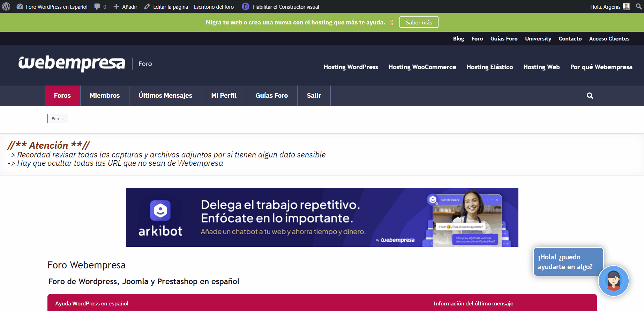Click the 'Saber más' button
This screenshot has height=311, width=644.
click(419, 22)
